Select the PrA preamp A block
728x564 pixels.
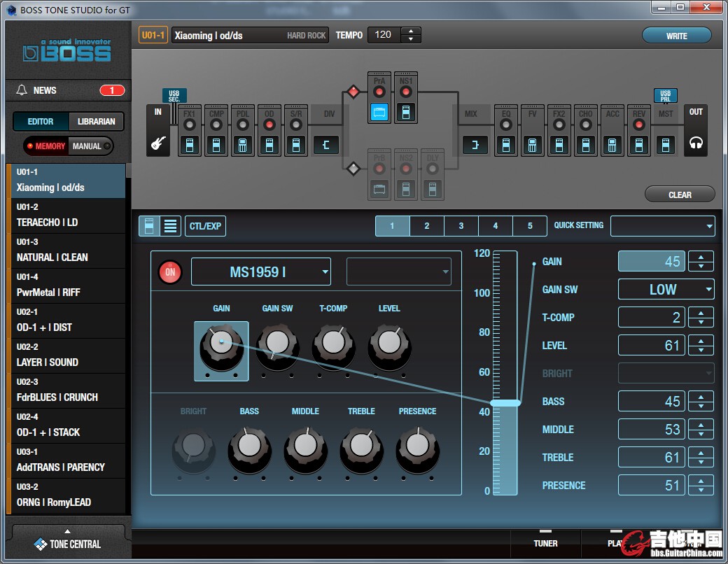[379, 97]
